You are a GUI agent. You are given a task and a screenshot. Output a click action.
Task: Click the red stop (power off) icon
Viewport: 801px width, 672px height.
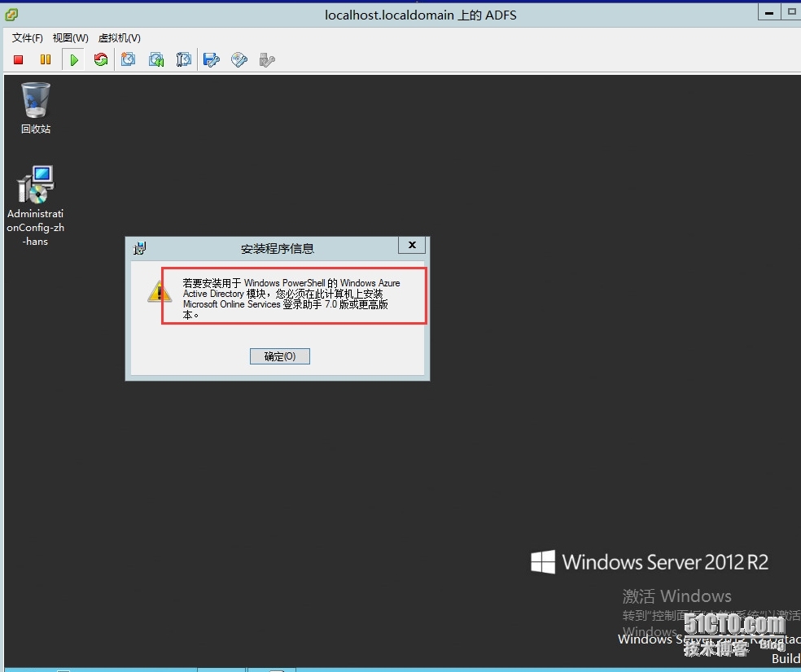click(19, 59)
